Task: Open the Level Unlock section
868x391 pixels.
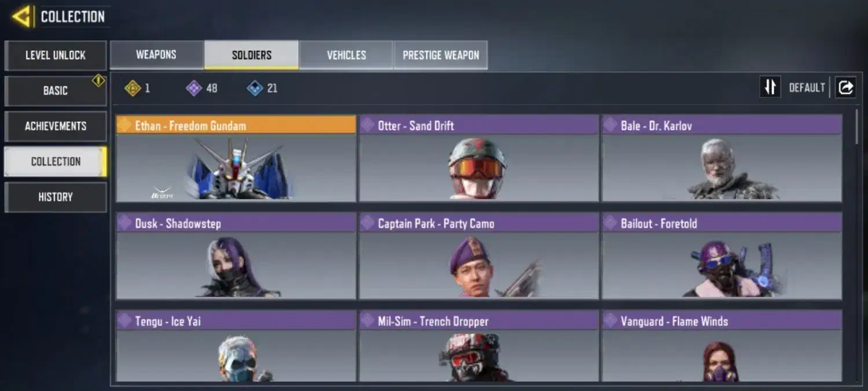Action: click(x=56, y=56)
